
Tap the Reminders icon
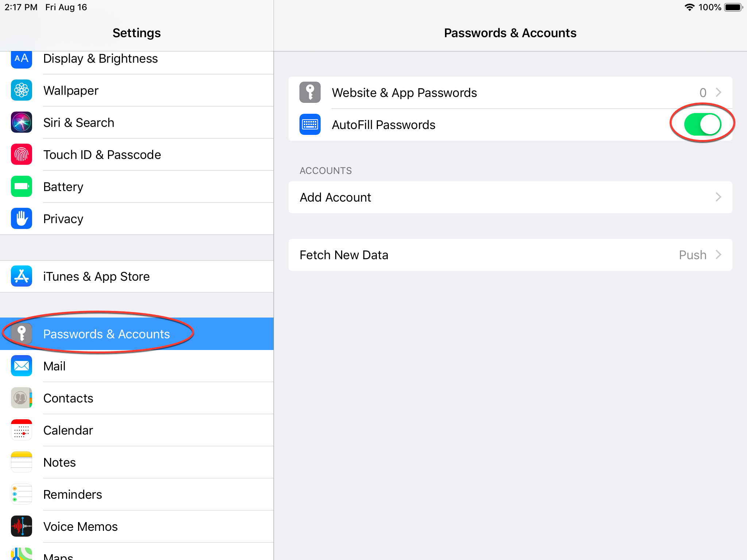(22, 494)
